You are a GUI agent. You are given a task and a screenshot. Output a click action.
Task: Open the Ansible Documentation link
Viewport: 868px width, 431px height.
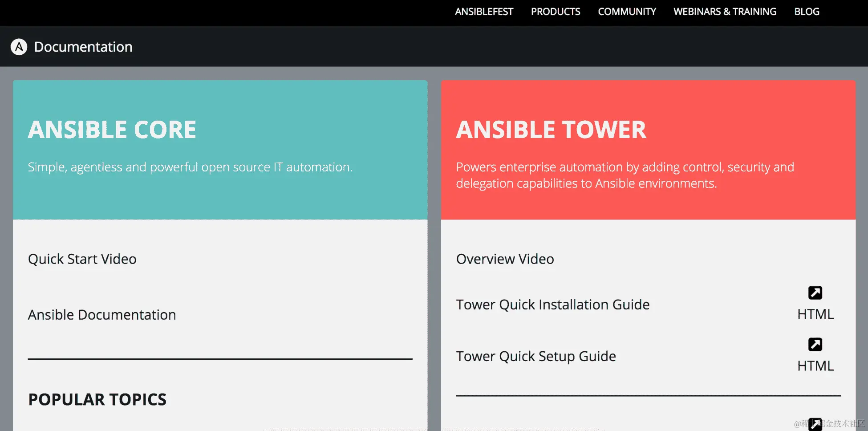pyautogui.click(x=102, y=315)
